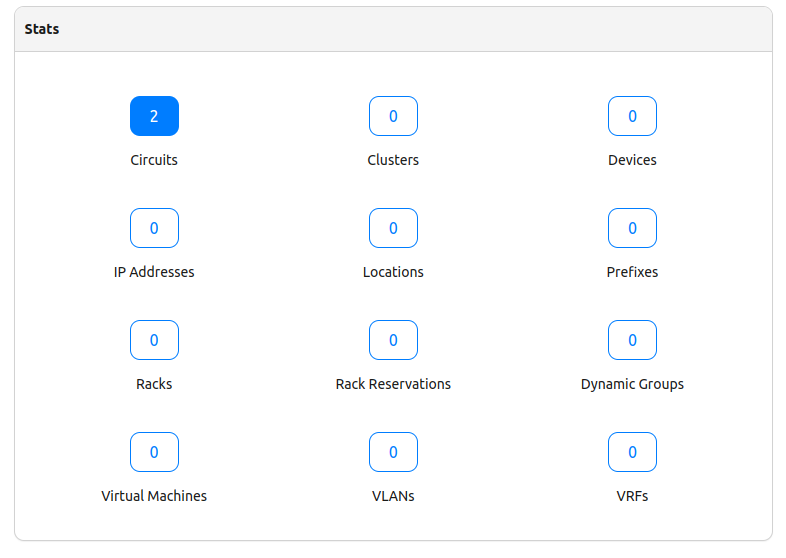Open the Virtual Machines count badge
The height and width of the screenshot is (558, 786).
pos(154,452)
